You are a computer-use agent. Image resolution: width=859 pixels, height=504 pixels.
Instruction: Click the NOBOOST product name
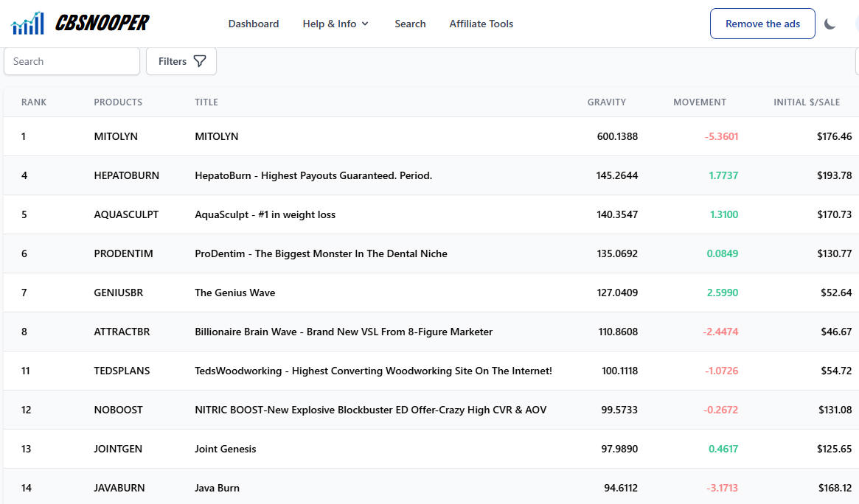pos(118,410)
